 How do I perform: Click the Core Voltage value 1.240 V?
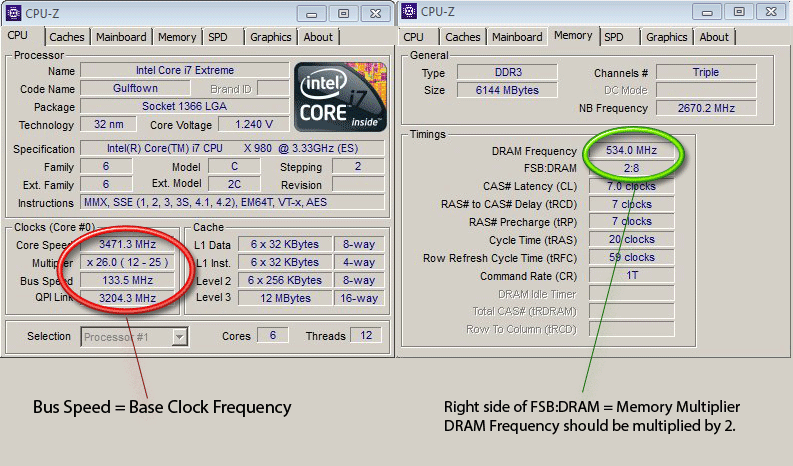[253, 124]
